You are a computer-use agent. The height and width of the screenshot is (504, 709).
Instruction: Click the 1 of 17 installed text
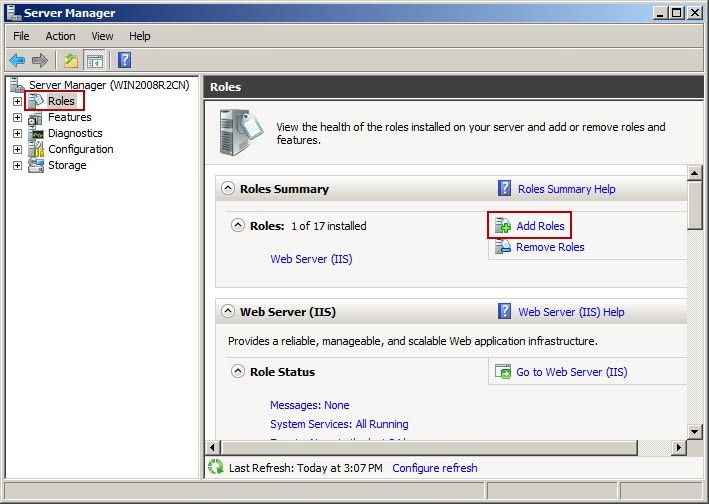tap(329, 226)
